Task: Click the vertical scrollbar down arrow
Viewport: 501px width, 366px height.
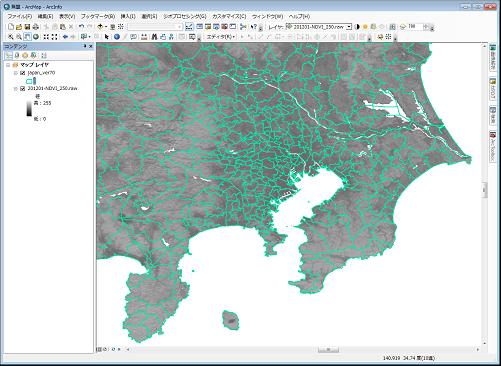Action: [485, 343]
